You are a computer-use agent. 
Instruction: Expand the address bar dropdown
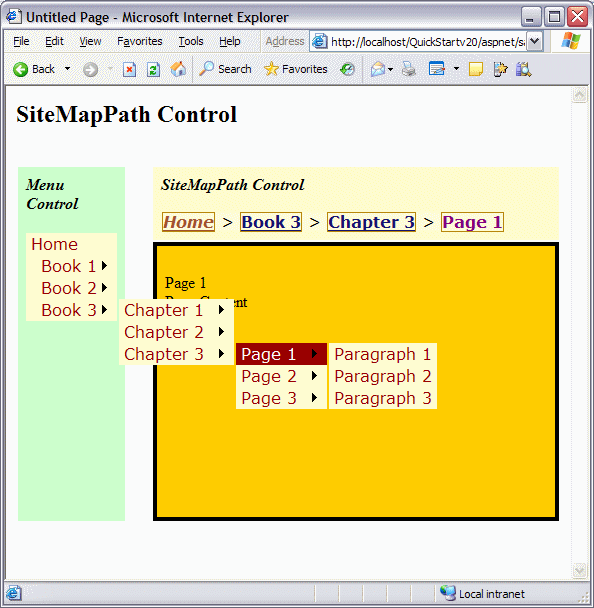point(535,41)
